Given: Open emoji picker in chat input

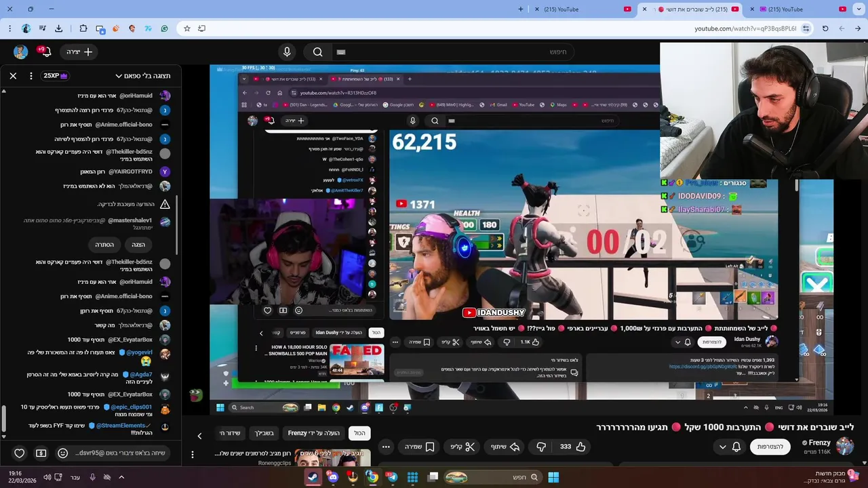Looking at the screenshot, I should [62, 453].
